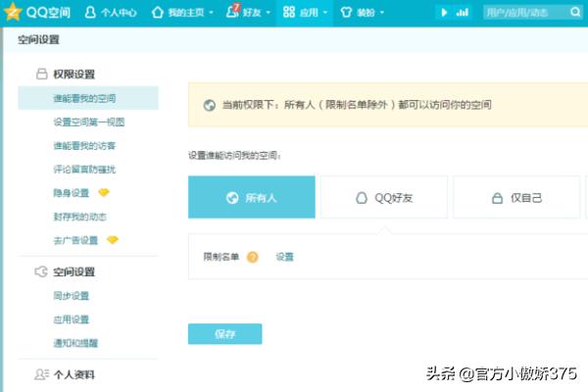The height and width of the screenshot is (392, 588).
Task: Open 谁能看我的访客 in sidebar
Action: (84, 146)
